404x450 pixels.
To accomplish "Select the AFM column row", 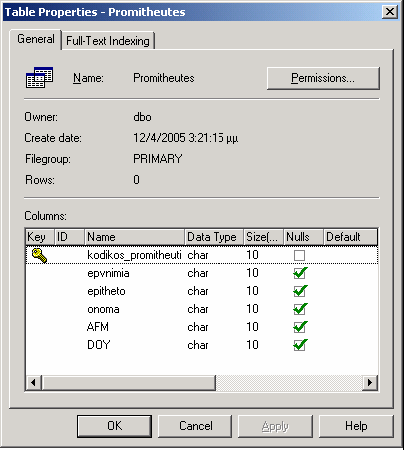I will click(202, 327).
